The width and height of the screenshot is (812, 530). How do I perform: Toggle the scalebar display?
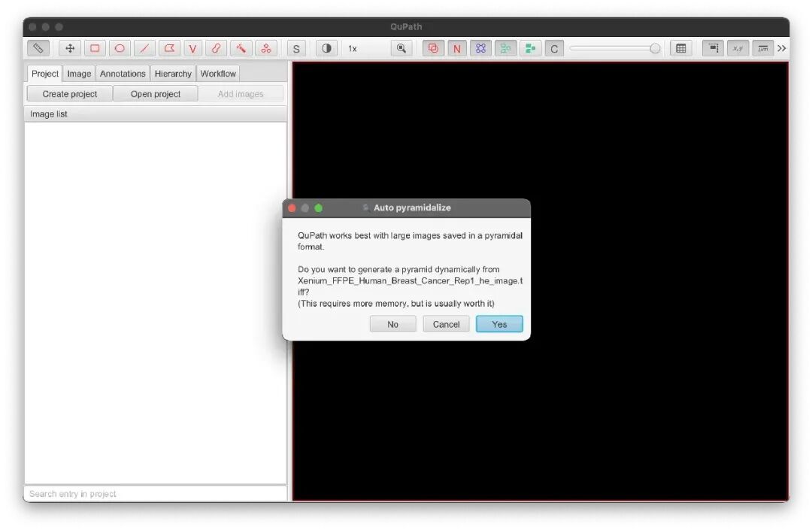pyautogui.click(x=763, y=48)
